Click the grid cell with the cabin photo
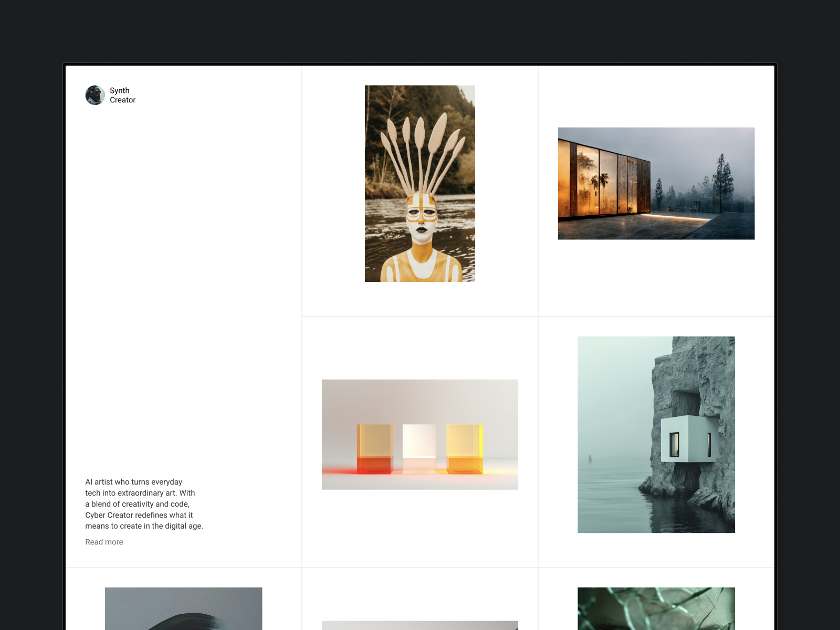The width and height of the screenshot is (840, 630). (655, 189)
